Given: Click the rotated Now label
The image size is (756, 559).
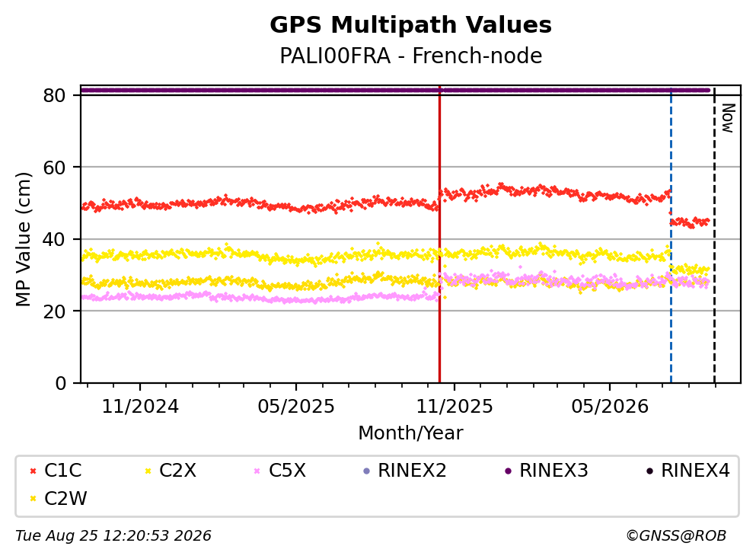Looking at the screenshot, I should pos(728,118).
